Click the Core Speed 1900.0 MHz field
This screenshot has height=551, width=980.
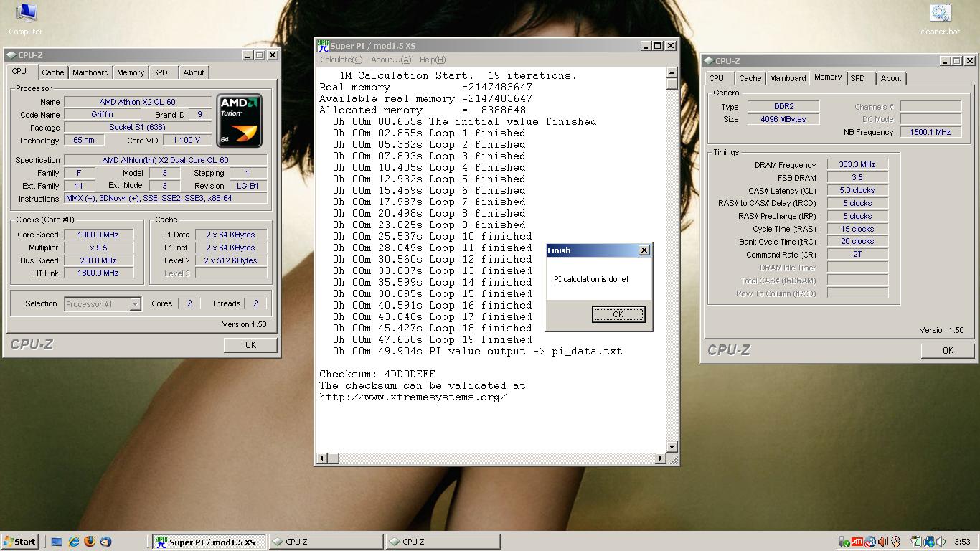(98, 235)
